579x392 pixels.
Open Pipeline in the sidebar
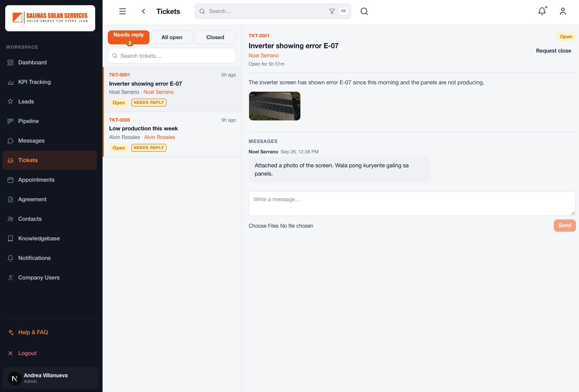(x=50, y=121)
